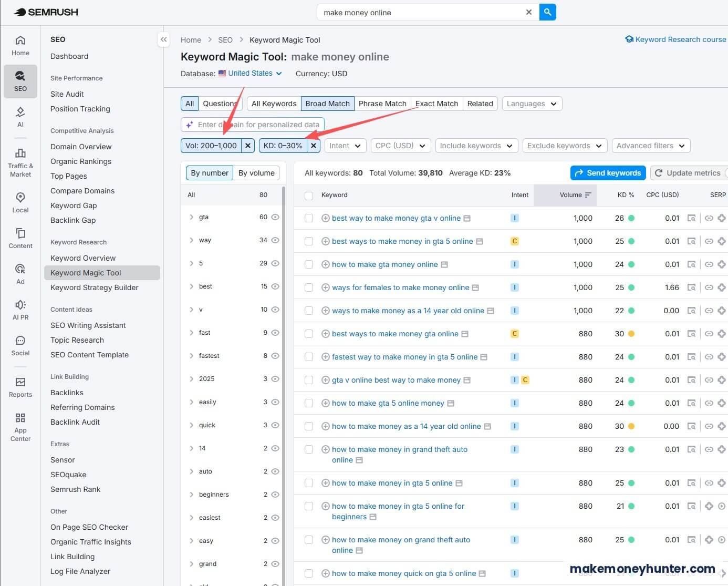Add 'gta v online best way to make money' plus icon
Screen dimensions: 728x586
(326, 380)
